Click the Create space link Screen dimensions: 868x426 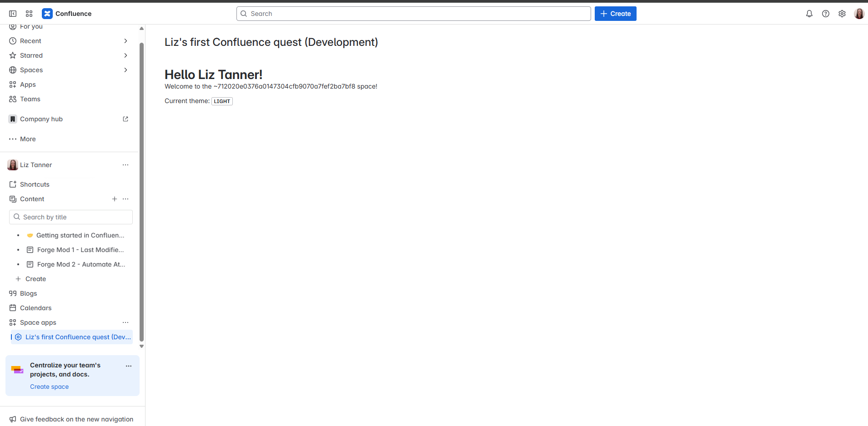tap(49, 387)
